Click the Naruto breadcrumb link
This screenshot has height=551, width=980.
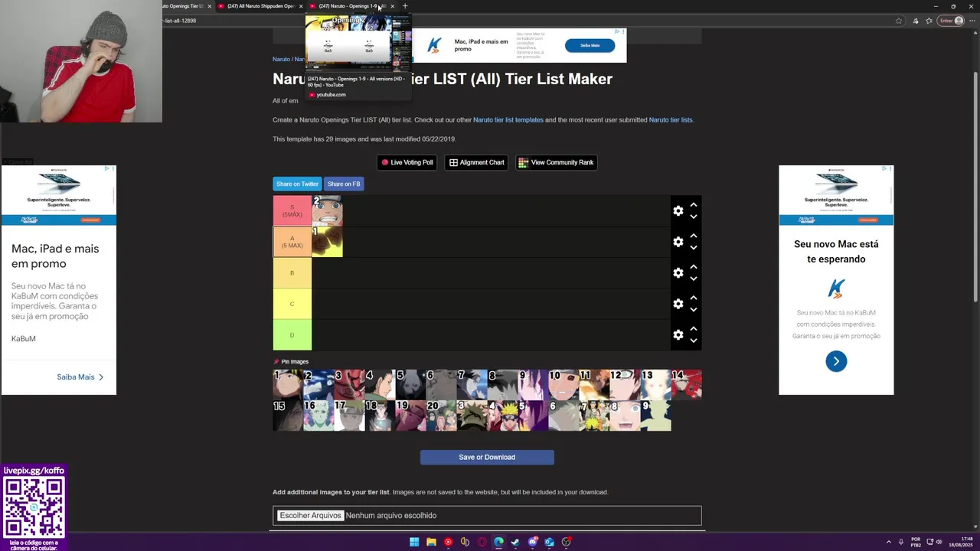[x=281, y=59]
